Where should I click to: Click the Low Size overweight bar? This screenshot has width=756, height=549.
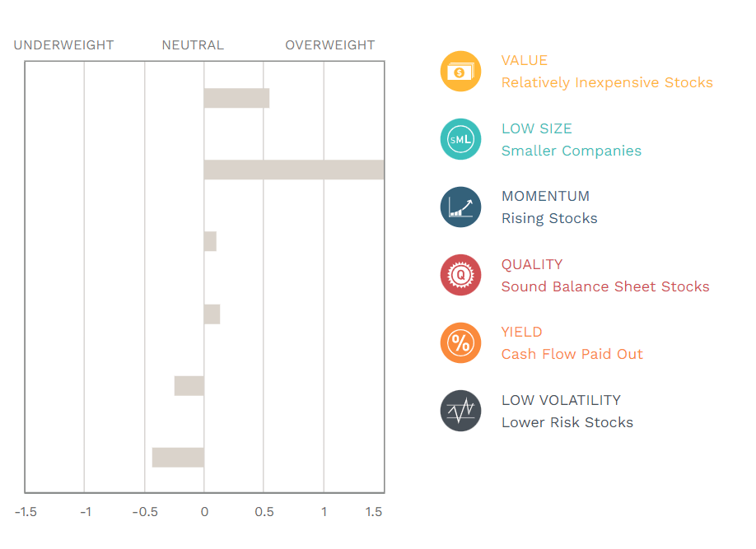(293, 170)
